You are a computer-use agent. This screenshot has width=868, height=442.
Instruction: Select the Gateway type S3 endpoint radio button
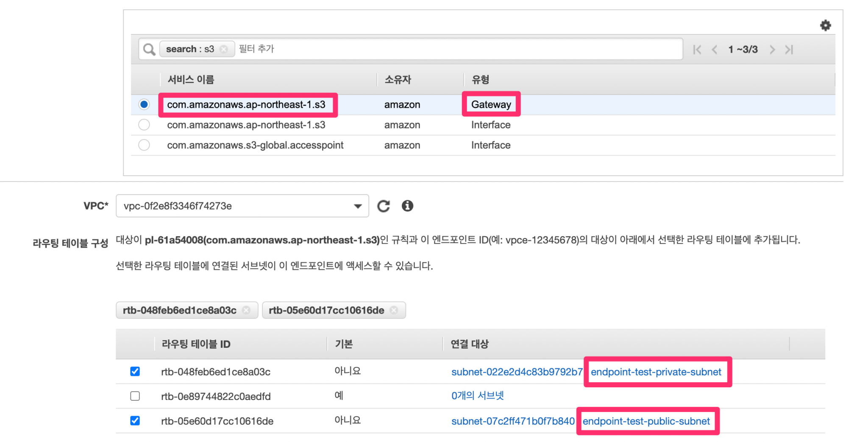click(144, 104)
